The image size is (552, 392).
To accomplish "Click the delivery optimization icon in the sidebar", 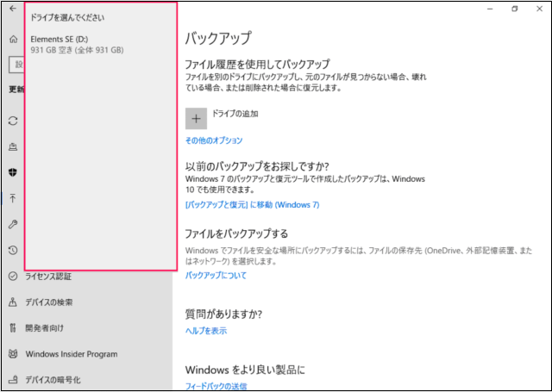I will [13, 146].
